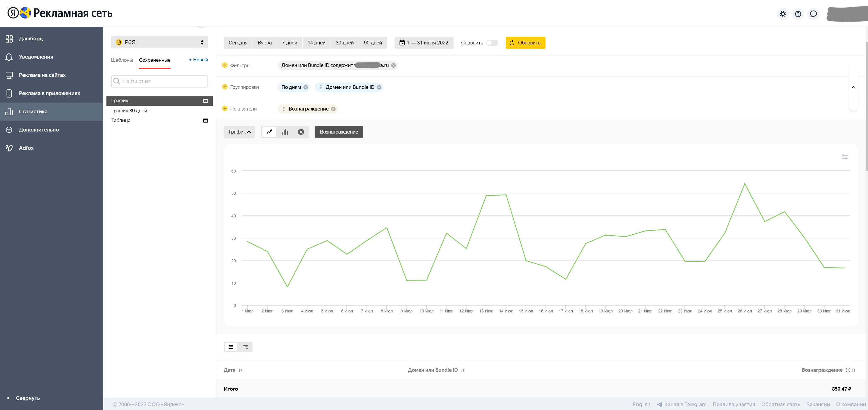Open settings gear in top header
The height and width of the screenshot is (410, 868).
tap(783, 14)
